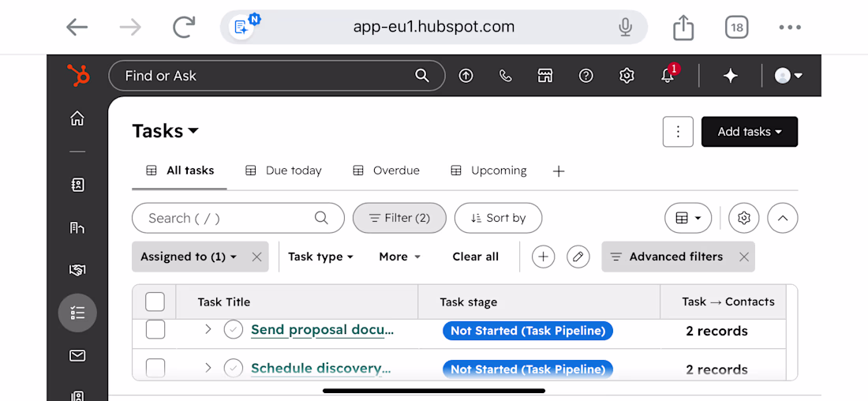Open the tasks checklist icon in sidebar
The width and height of the screenshot is (868, 401).
[x=77, y=313]
